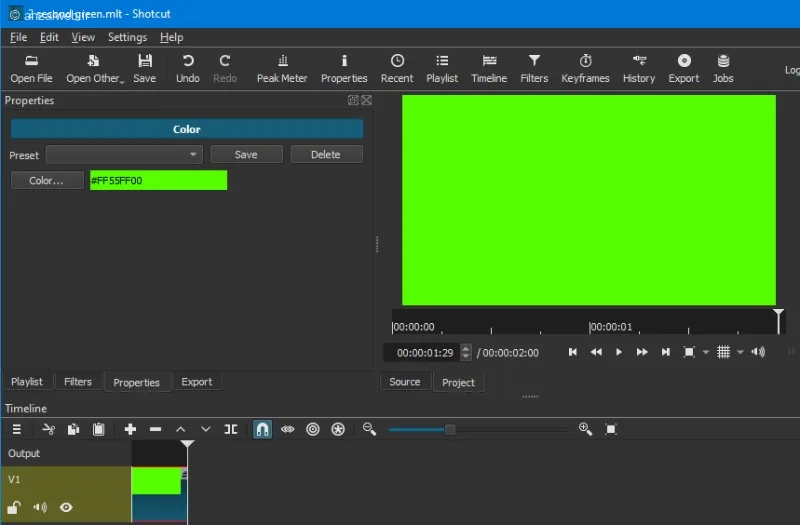Viewport: 800px width, 525px height.
Task: Expand the Preset combo box
Action: point(124,155)
